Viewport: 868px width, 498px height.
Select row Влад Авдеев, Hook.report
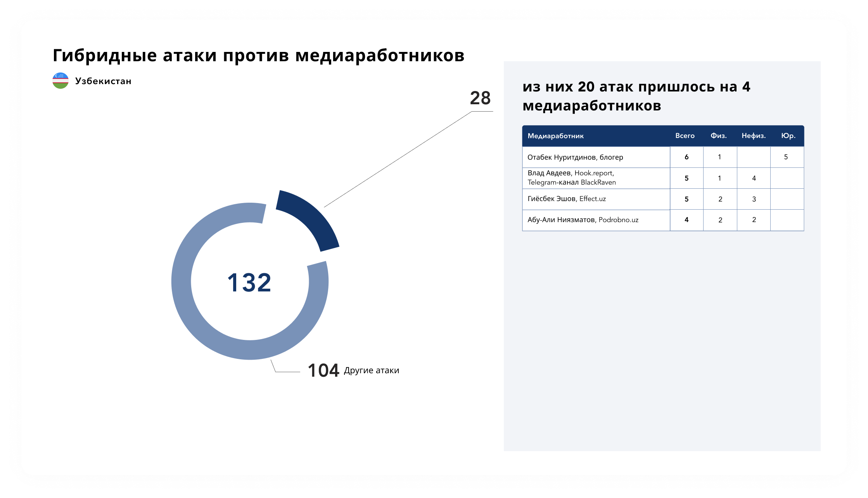(663, 178)
